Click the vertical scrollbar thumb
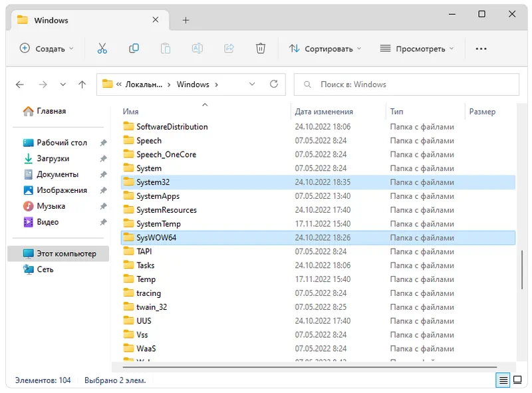This screenshot has height=393, width=532. (x=522, y=270)
